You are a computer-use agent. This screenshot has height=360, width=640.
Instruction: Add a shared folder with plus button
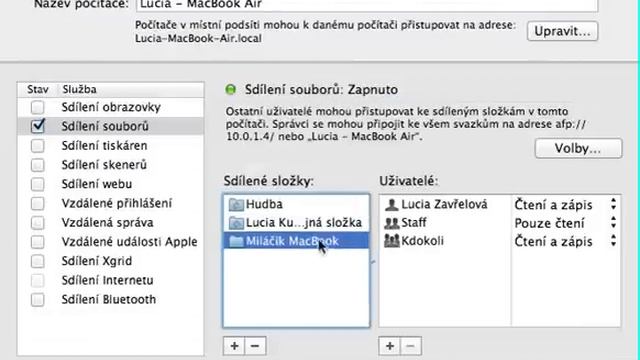click(x=234, y=346)
